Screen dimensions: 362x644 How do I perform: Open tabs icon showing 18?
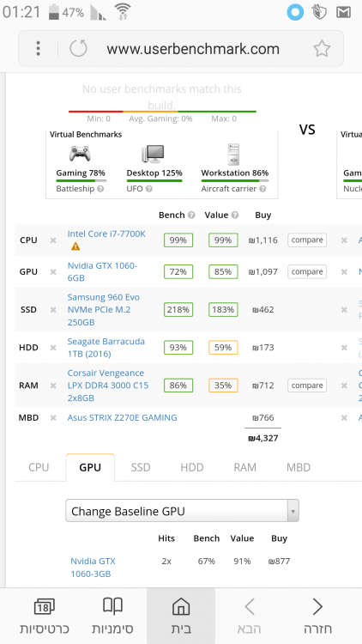[x=44, y=606]
